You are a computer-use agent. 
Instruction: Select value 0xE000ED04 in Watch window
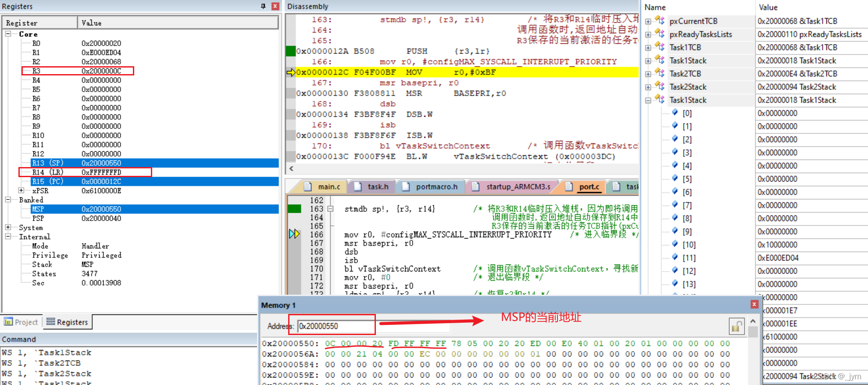[778, 258]
